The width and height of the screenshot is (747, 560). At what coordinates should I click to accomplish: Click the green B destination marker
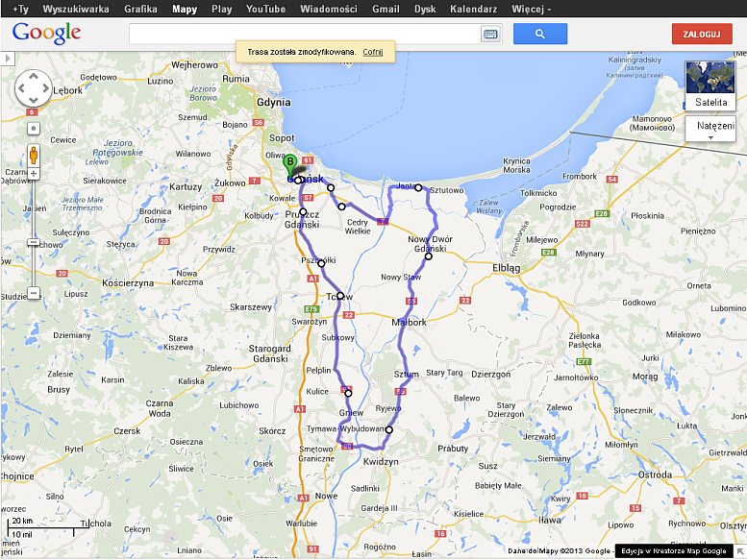(x=289, y=164)
